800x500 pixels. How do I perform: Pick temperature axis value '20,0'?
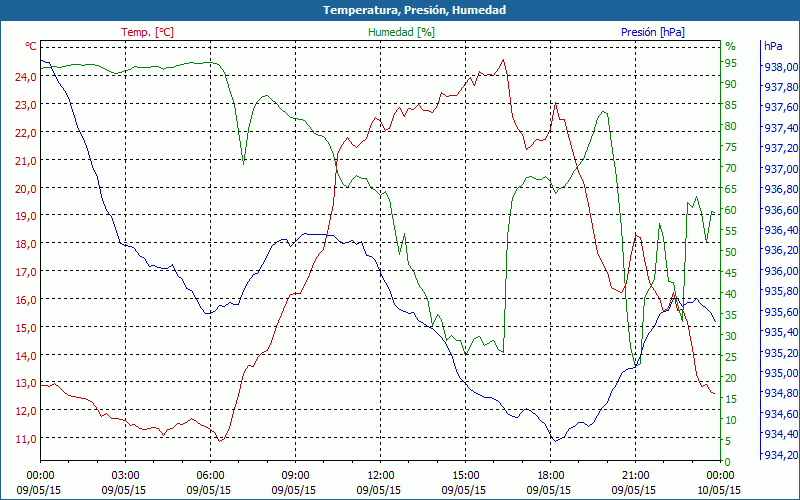pos(26,188)
